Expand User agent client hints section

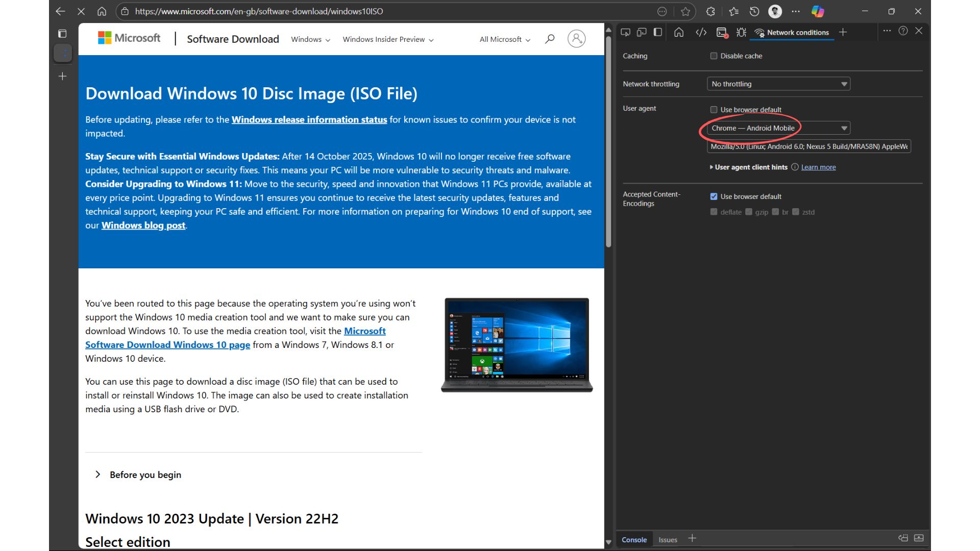tap(748, 167)
